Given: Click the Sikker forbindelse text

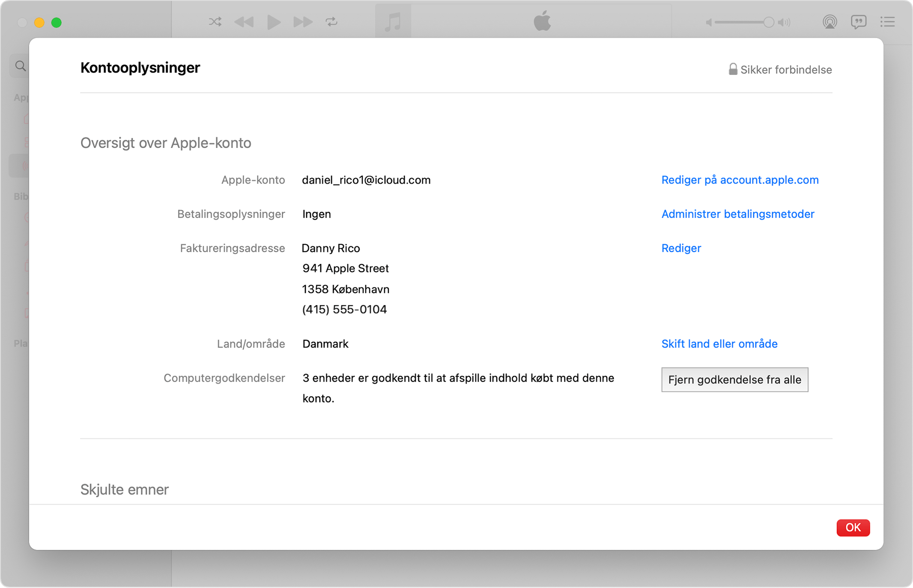Looking at the screenshot, I should pos(786,70).
